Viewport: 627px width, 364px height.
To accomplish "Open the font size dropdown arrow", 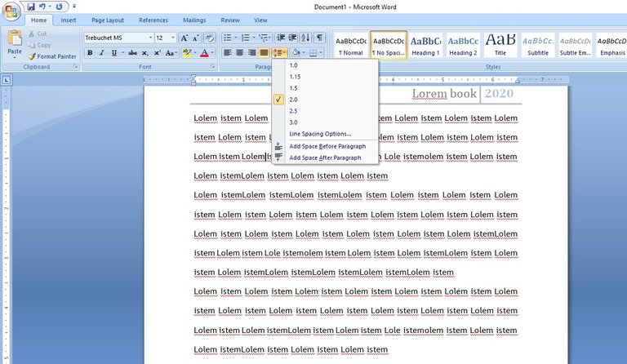I will pyautogui.click(x=173, y=38).
